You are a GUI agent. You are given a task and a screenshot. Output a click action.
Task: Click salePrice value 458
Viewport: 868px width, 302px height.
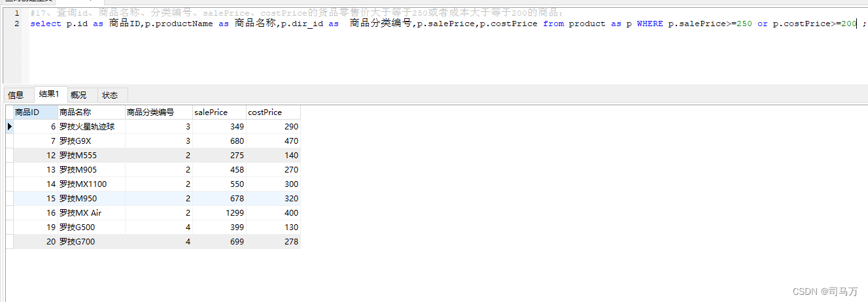tap(220, 170)
